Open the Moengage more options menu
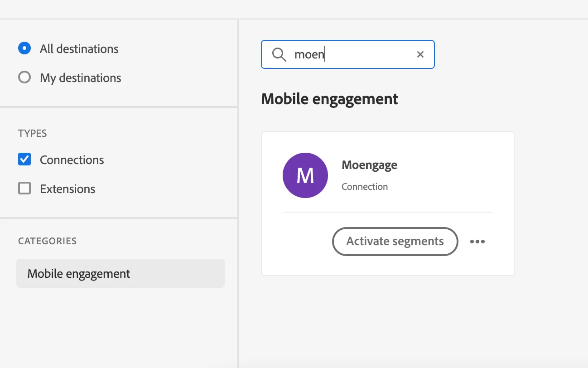 (477, 241)
